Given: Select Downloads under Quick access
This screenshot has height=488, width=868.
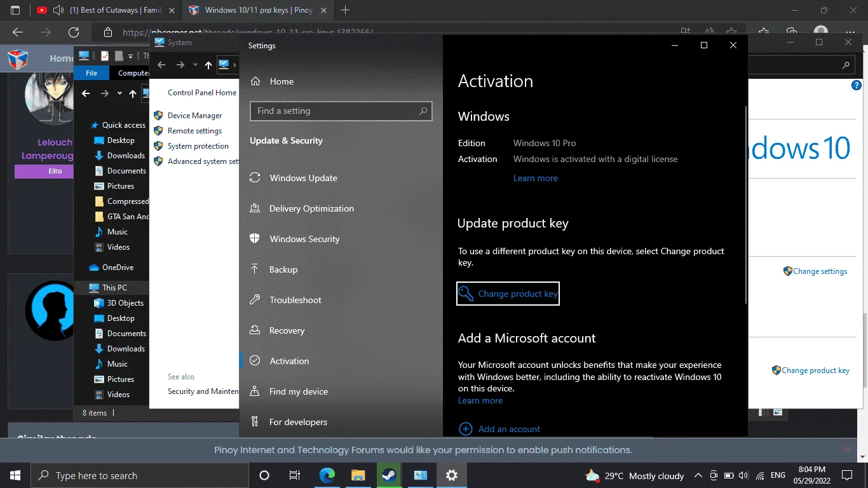Looking at the screenshot, I should point(126,156).
